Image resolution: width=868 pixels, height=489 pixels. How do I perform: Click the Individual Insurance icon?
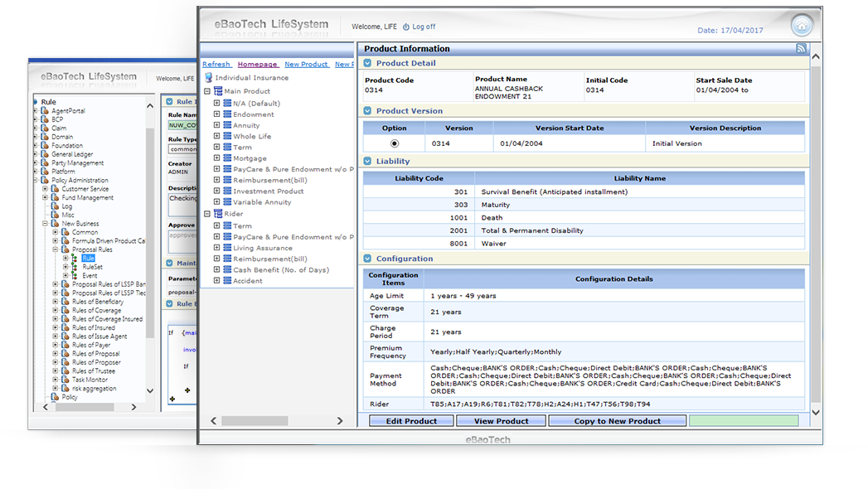pos(208,77)
